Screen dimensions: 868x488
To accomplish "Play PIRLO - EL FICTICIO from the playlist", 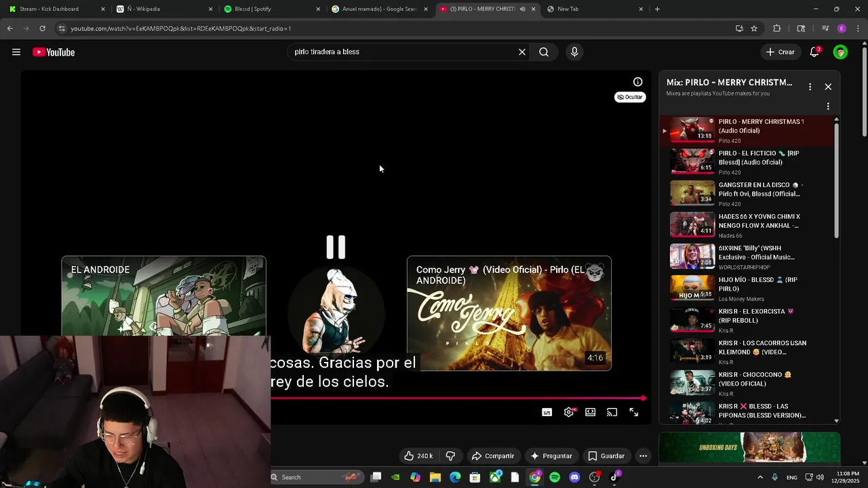I will tap(746, 163).
